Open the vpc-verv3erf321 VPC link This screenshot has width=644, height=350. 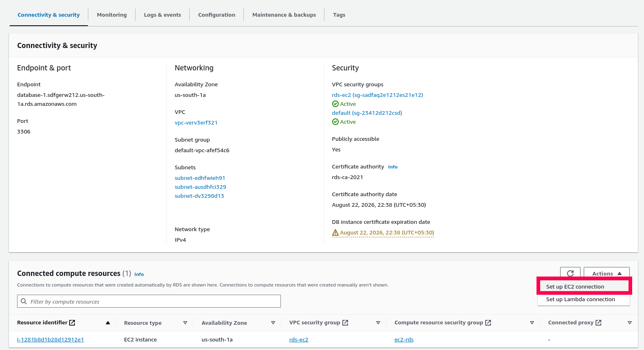(x=196, y=122)
